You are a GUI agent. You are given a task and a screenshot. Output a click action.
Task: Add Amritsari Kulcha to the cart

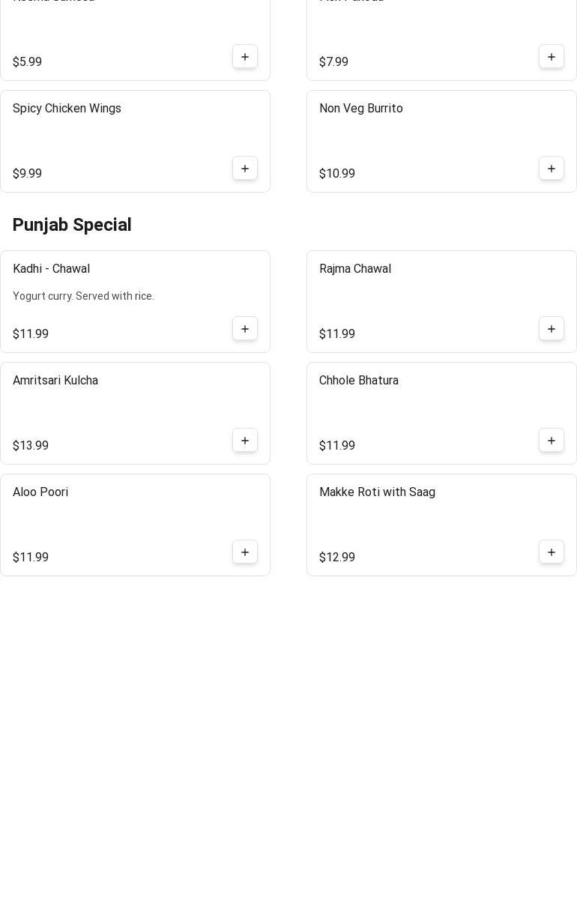[245, 441]
